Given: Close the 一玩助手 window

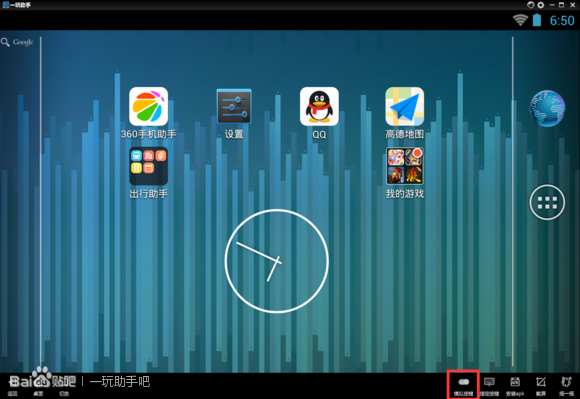Looking at the screenshot, I should 573,5.
